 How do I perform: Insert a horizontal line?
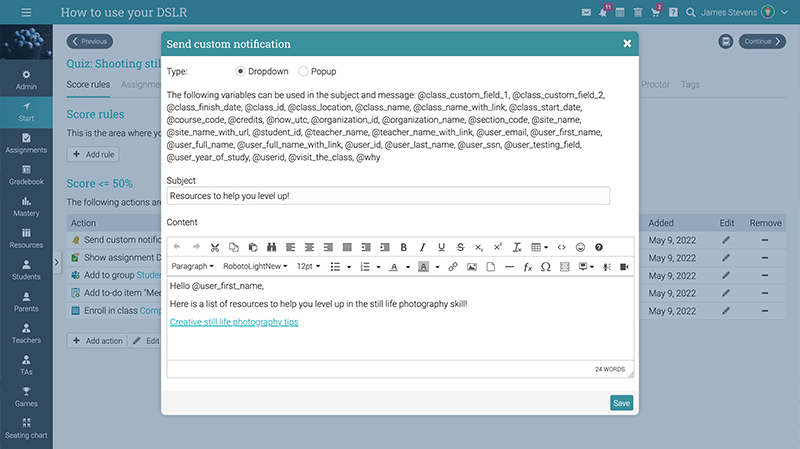click(509, 267)
